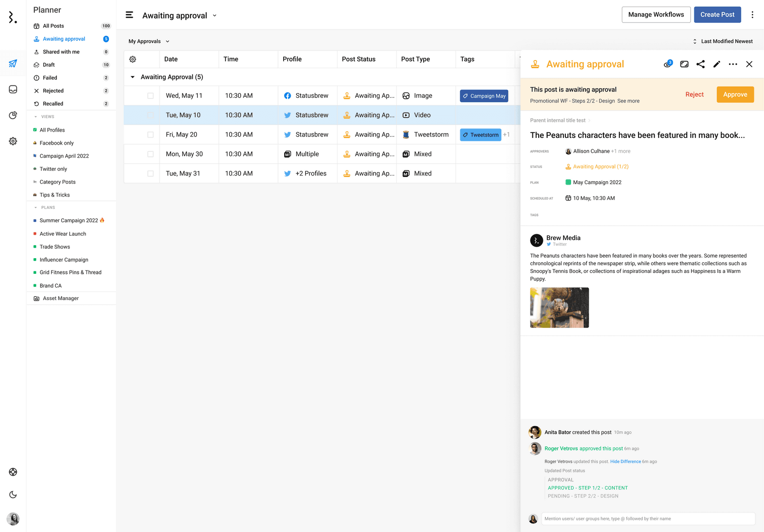Open the Inbox icon in left rail
This screenshot has height=532, width=764.
click(x=13, y=90)
